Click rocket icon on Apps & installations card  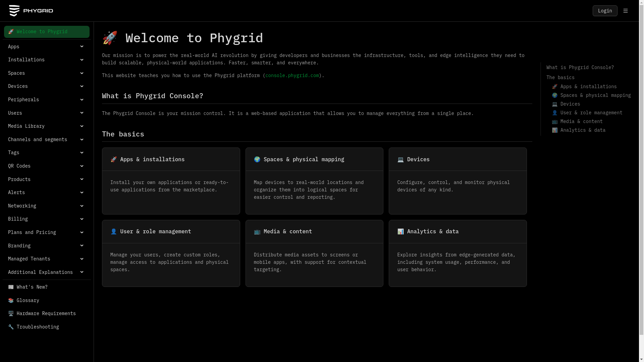[x=114, y=160]
